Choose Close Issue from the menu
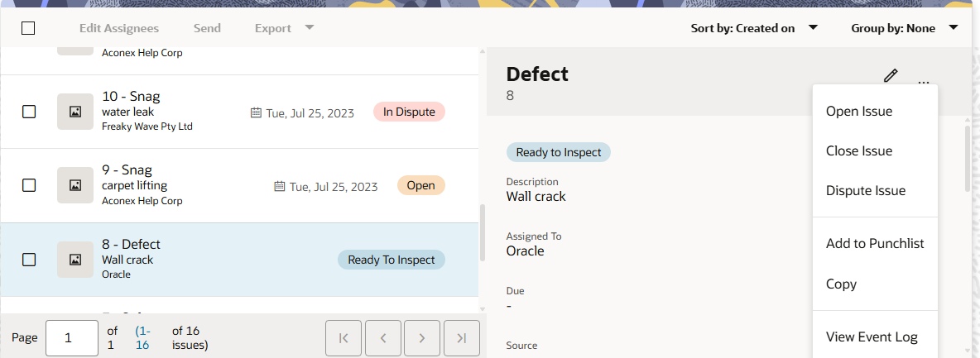 pyautogui.click(x=859, y=151)
